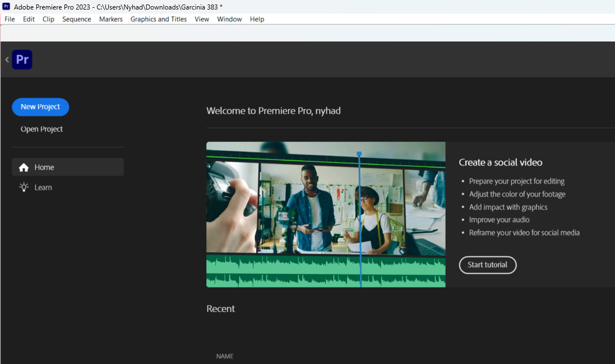
Task: Select the Learn tab in sidebar
Action: click(x=68, y=187)
